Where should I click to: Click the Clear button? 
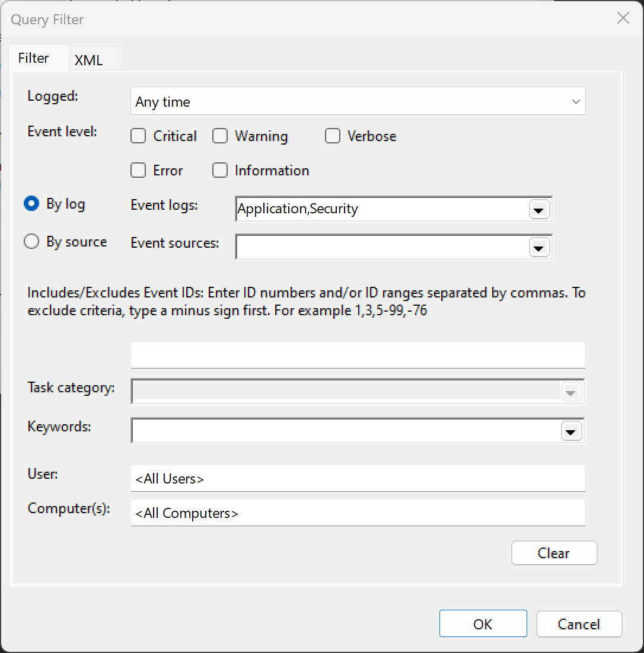click(x=554, y=553)
